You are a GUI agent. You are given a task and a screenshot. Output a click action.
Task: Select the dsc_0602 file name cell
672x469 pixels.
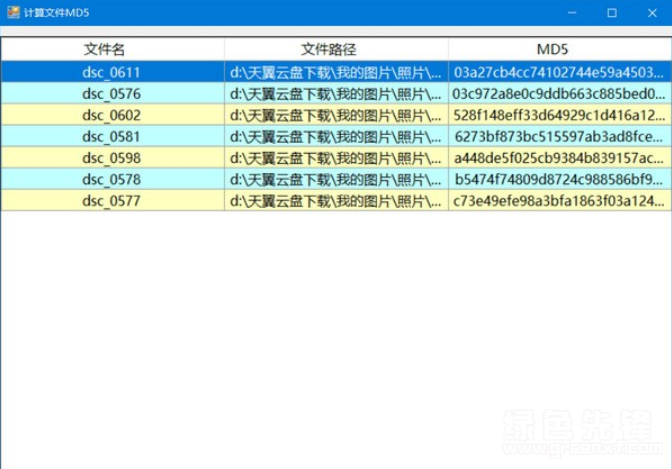pyautogui.click(x=113, y=115)
